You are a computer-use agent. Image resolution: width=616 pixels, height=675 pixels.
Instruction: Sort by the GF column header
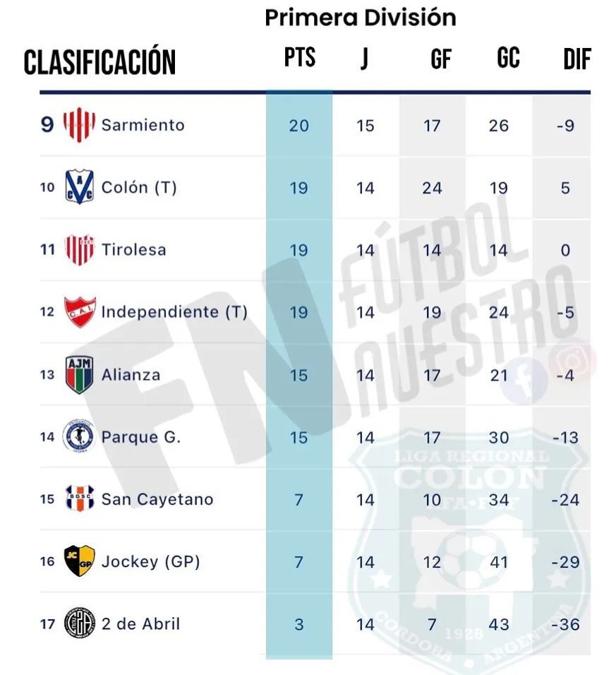coord(440,60)
